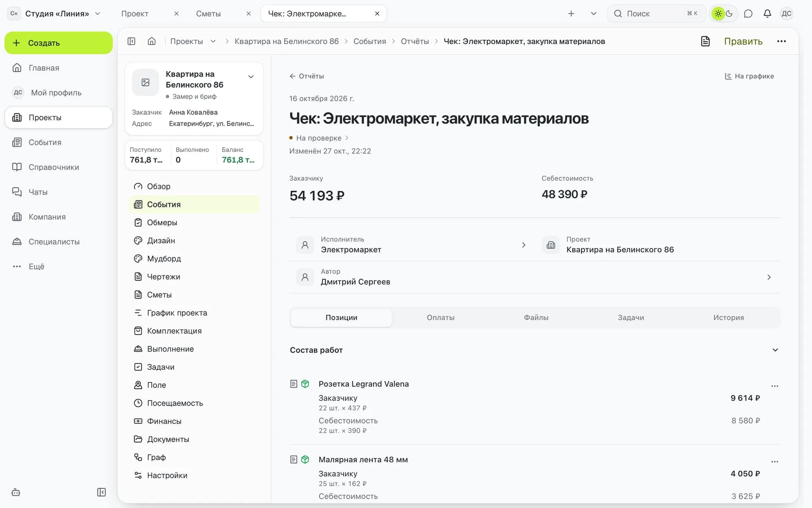
Task: Open Документы in the project menu
Action: click(x=194, y=439)
